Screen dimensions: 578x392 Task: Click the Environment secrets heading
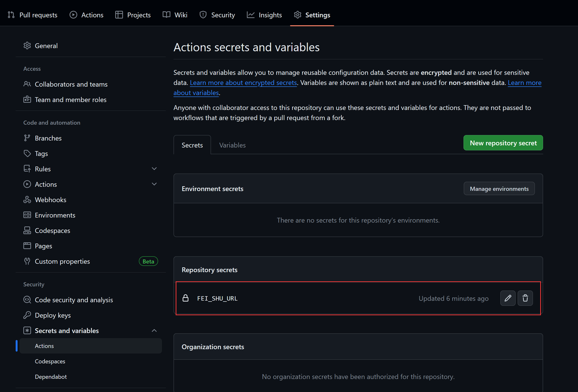tap(212, 188)
